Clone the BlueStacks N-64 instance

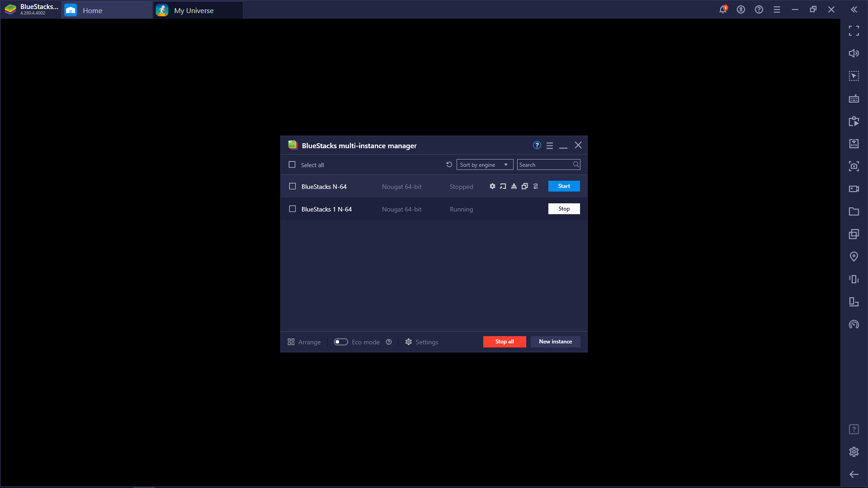(525, 186)
